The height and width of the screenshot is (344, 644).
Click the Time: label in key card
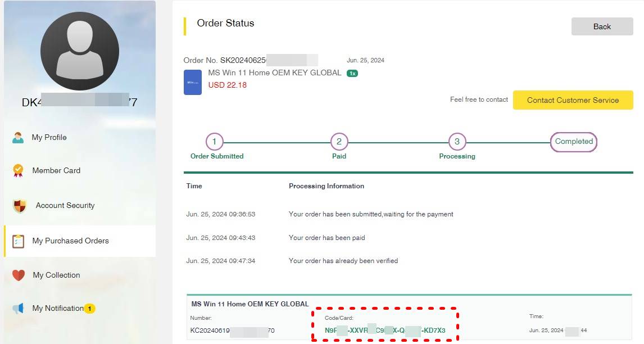pos(536,316)
